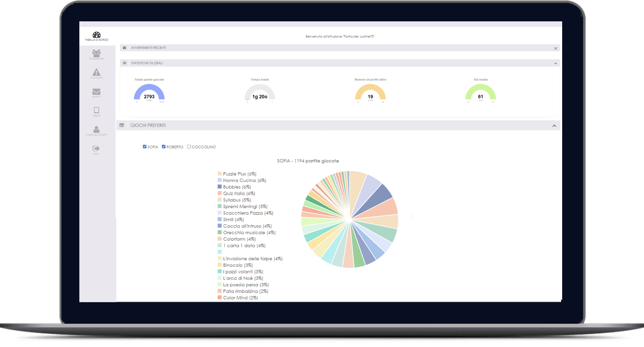Collapse the Giochi Preferiti panel chevron
This screenshot has width=644, height=347.
554,126
